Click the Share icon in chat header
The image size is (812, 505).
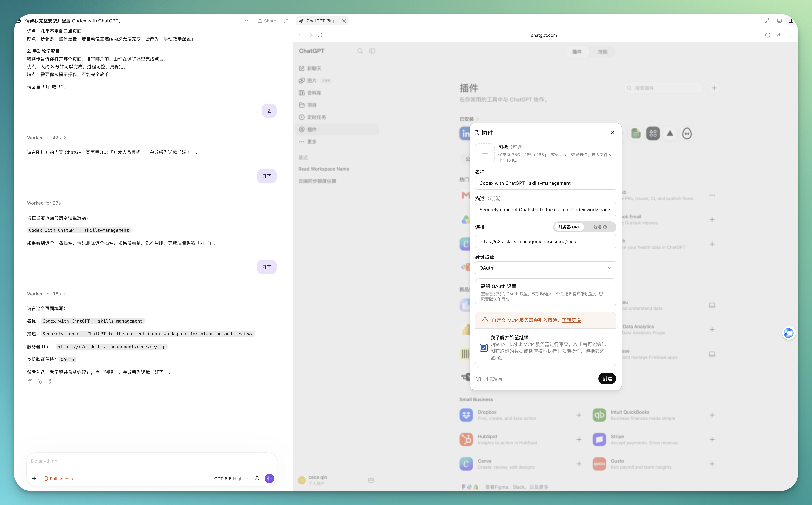click(x=267, y=21)
